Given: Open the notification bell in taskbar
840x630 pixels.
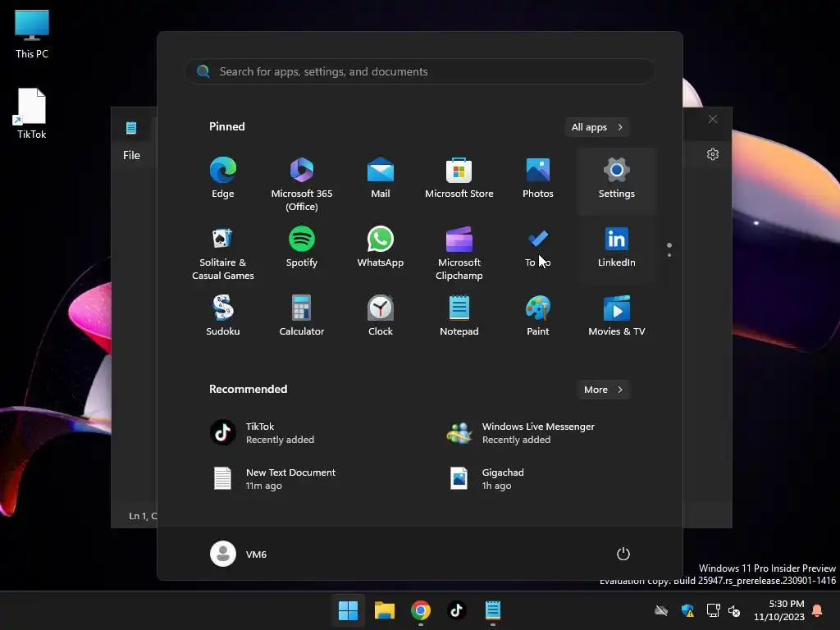Looking at the screenshot, I should coord(818,610).
